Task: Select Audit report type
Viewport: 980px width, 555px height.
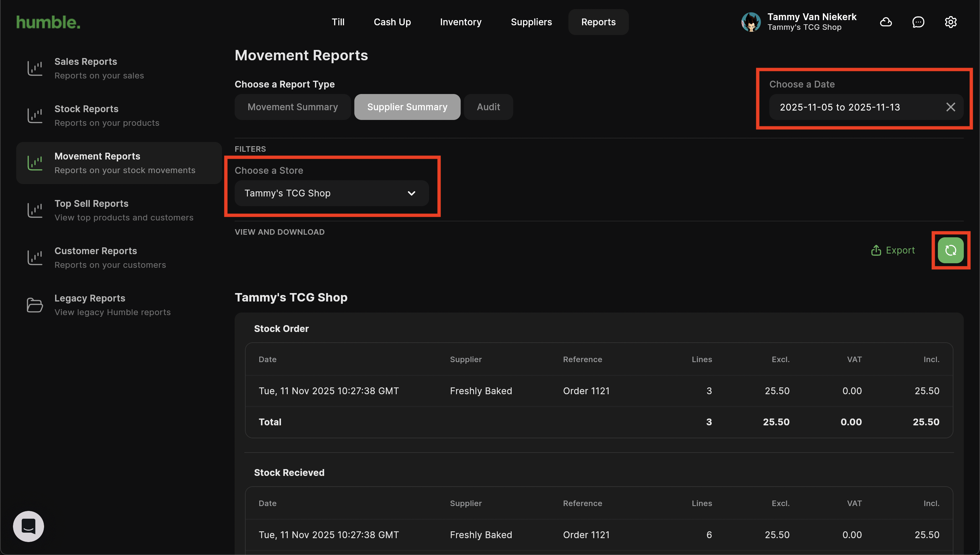Action: tap(488, 107)
